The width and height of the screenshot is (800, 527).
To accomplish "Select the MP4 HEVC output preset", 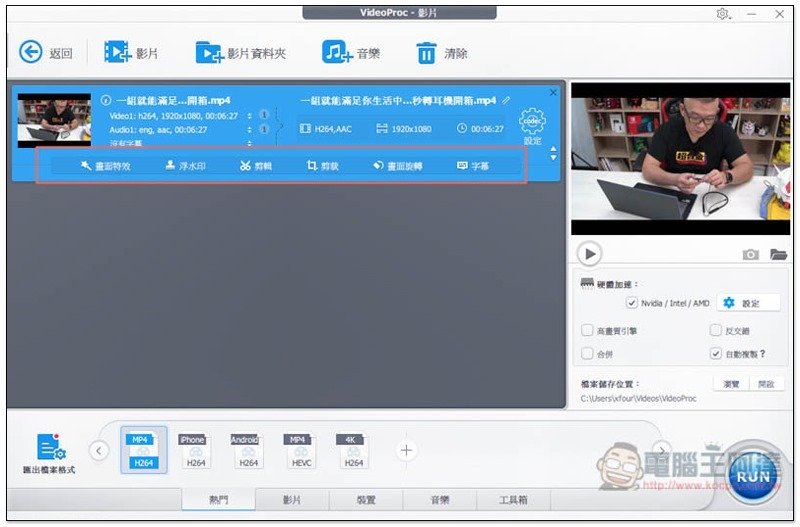I will [x=298, y=451].
